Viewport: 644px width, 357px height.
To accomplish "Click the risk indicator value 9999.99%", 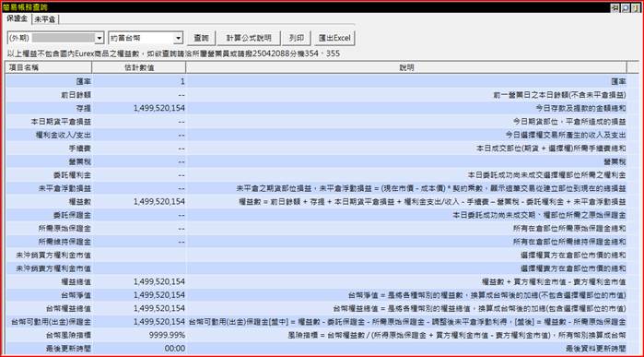I will (x=167, y=335).
